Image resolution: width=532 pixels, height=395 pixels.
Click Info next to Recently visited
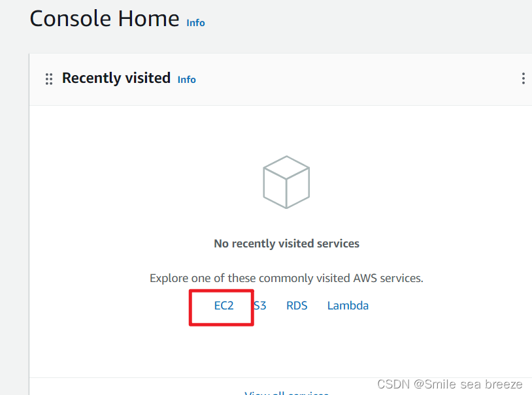186,79
